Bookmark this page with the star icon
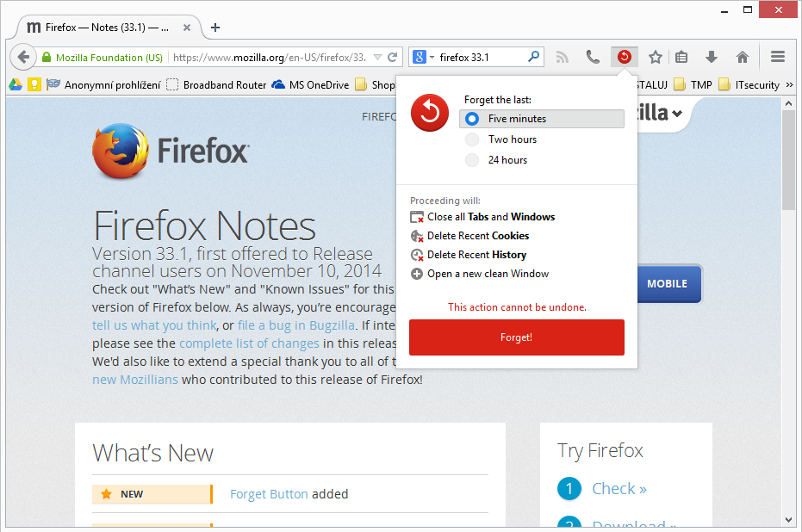The width and height of the screenshot is (802, 532). (656, 57)
